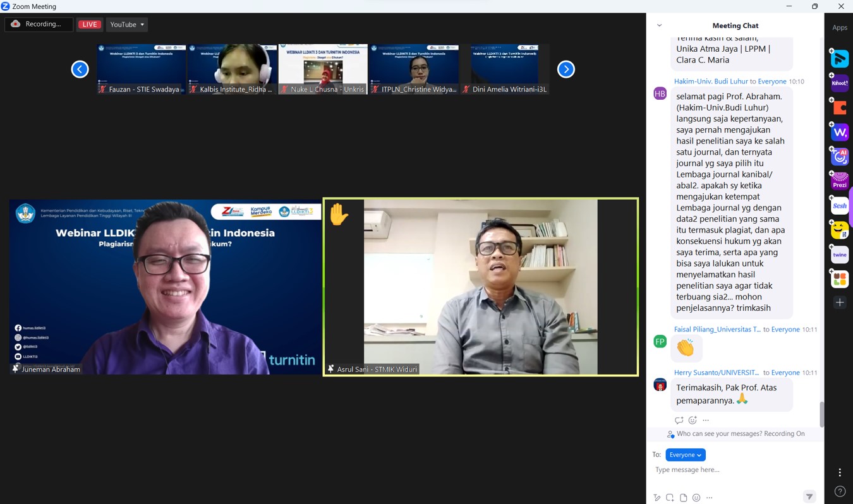Click the chat format text icon

pos(657,498)
